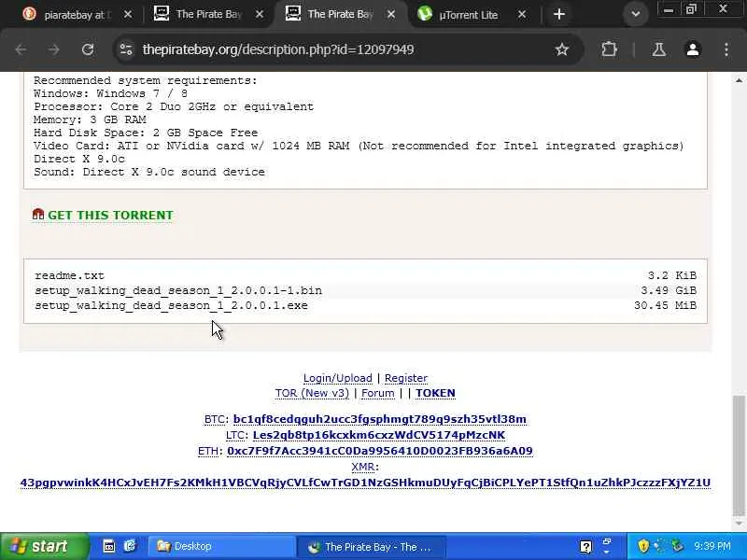The height and width of the screenshot is (560, 747).
Task: Reload the current page
Action: 87,49
